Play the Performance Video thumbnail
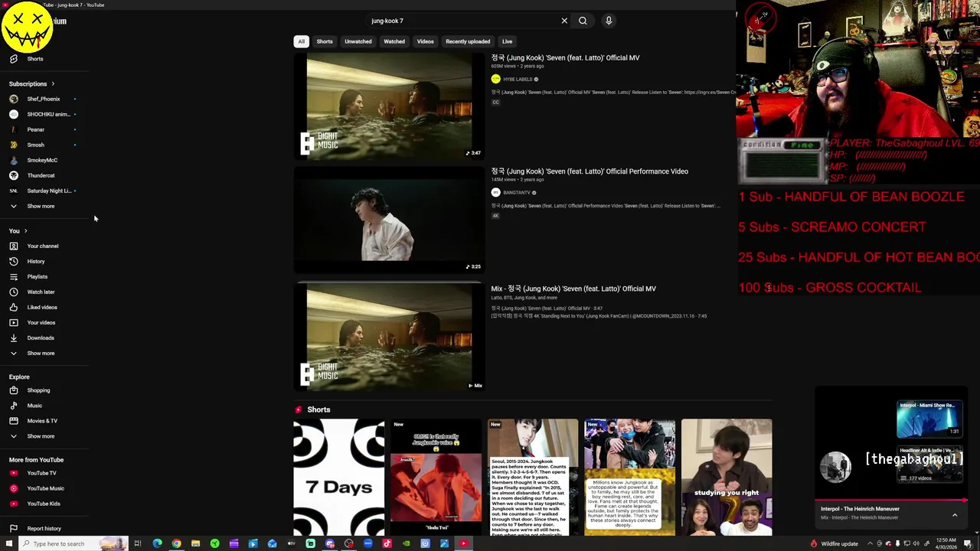Screen dimensions: 980x551 coord(389,221)
